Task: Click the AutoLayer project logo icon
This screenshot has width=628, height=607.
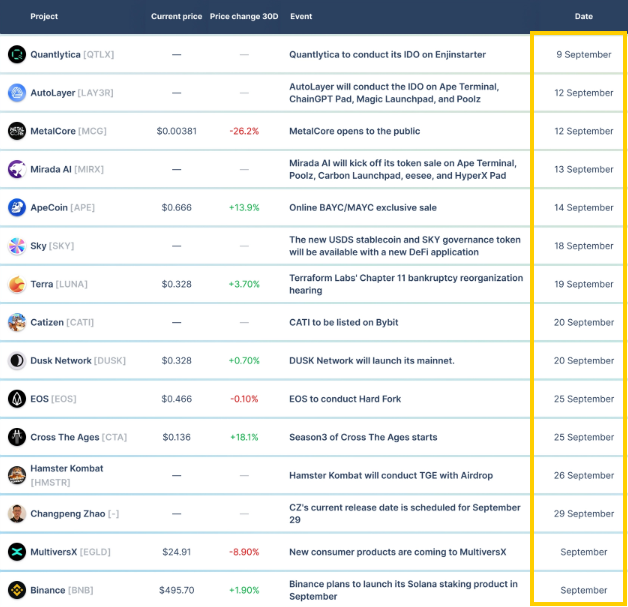Action: 17,93
